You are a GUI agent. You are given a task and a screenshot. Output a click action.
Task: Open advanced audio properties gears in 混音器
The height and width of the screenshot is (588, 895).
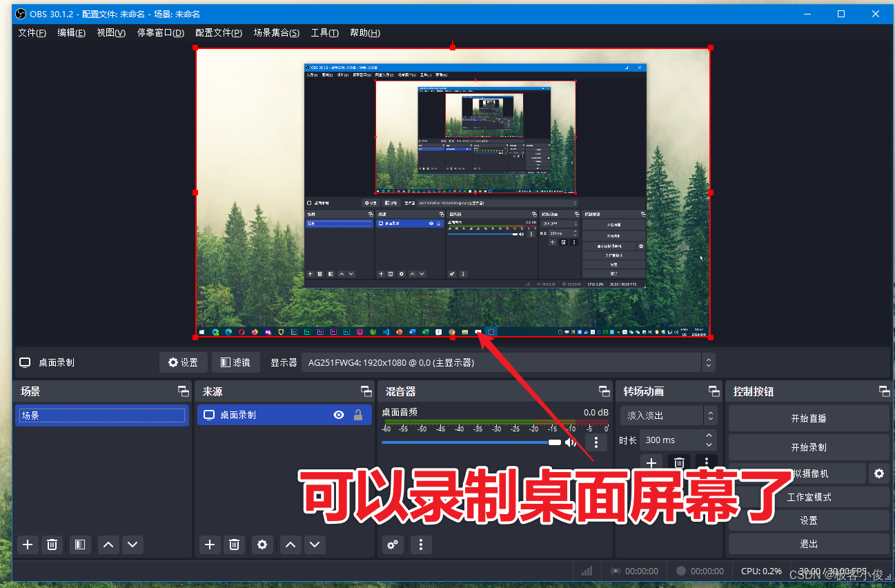tap(393, 545)
